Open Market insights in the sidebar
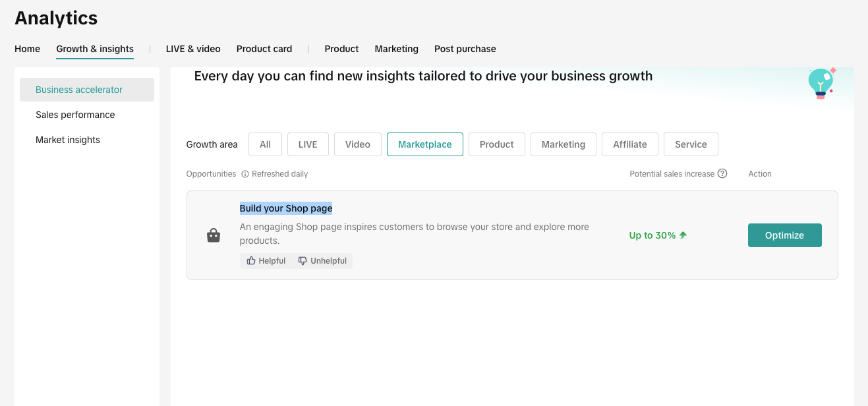868x406 pixels. pos(68,140)
